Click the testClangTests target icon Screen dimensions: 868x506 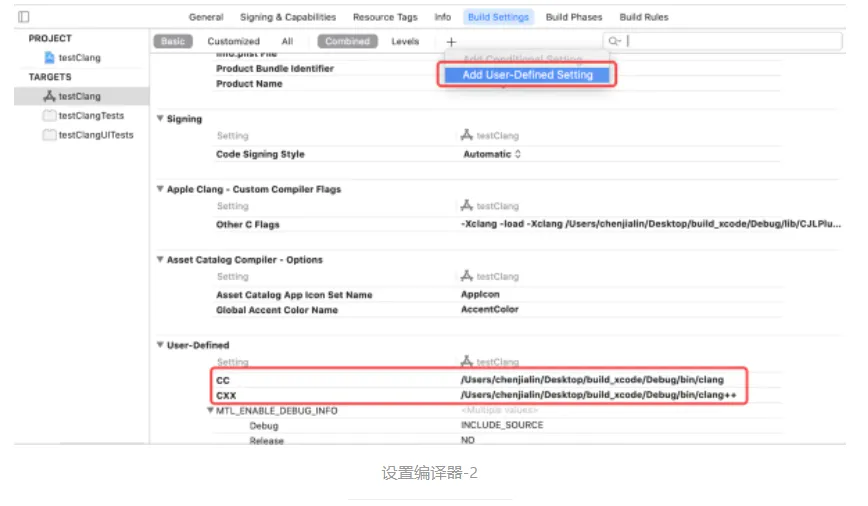(x=49, y=116)
